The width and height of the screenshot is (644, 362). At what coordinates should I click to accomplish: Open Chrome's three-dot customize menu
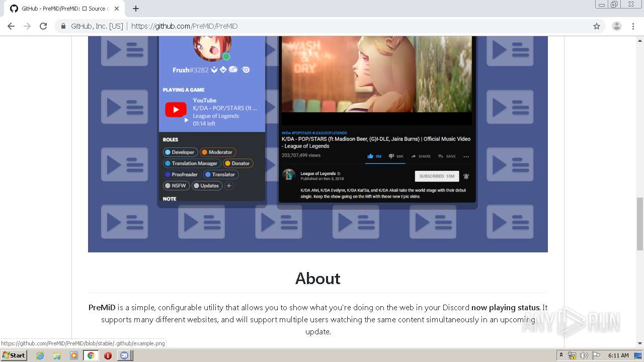(633, 26)
